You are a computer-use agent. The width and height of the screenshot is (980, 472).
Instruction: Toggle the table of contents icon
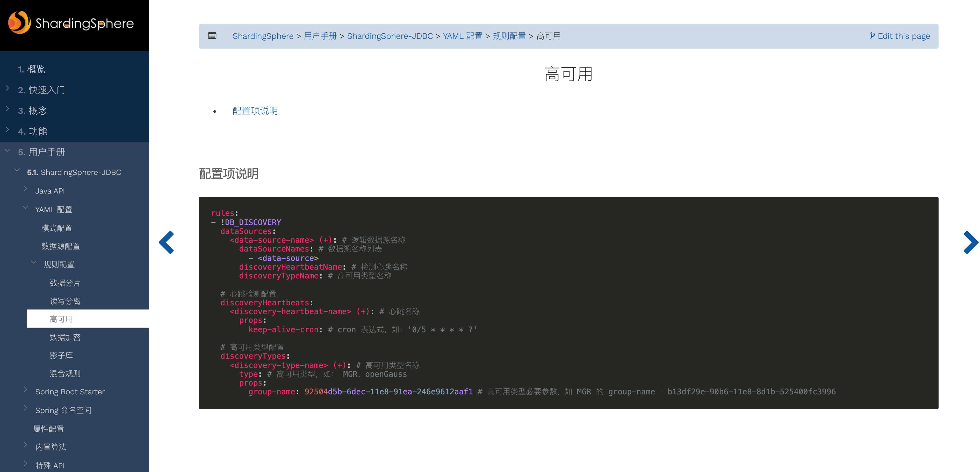tap(212, 36)
